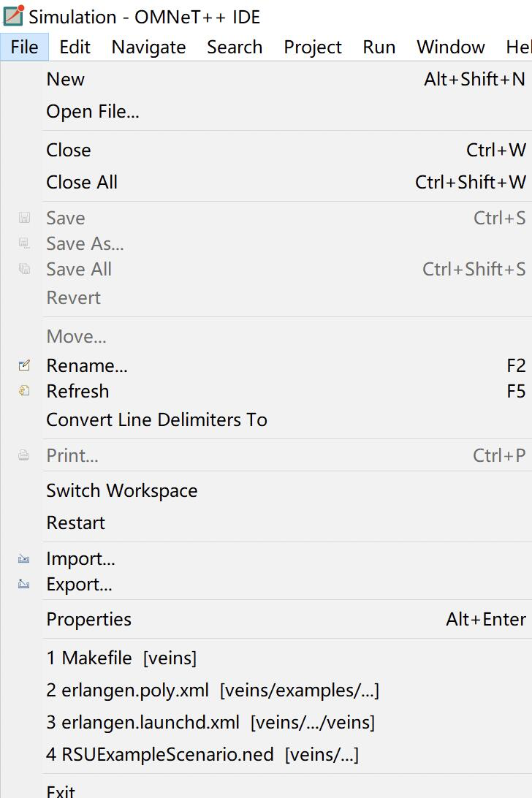Click the Export icon
532x798 pixels.
[24, 585]
